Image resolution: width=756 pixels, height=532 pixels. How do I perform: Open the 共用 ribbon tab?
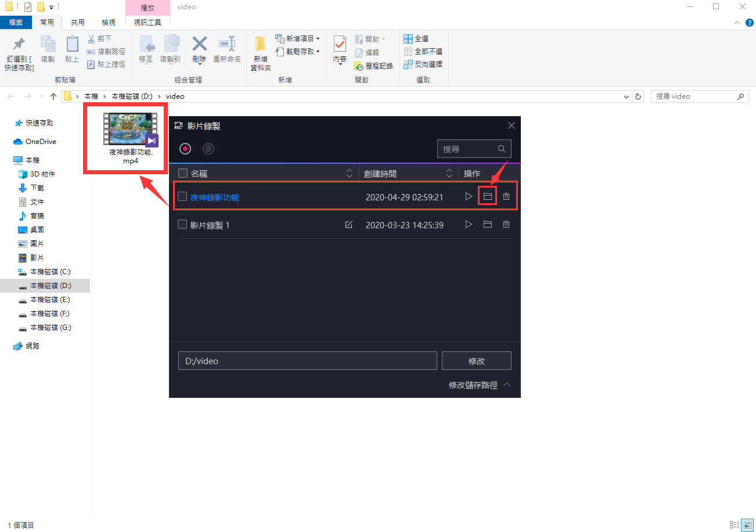[78, 23]
